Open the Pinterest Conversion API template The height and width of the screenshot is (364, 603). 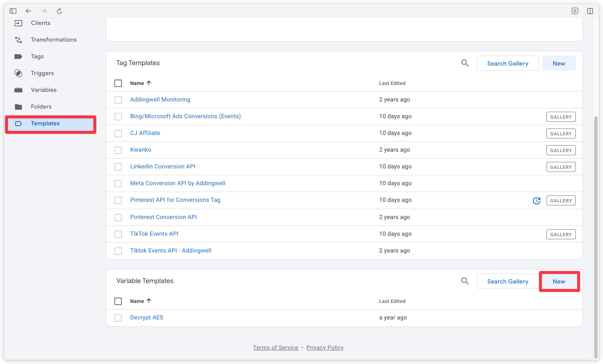click(x=163, y=217)
